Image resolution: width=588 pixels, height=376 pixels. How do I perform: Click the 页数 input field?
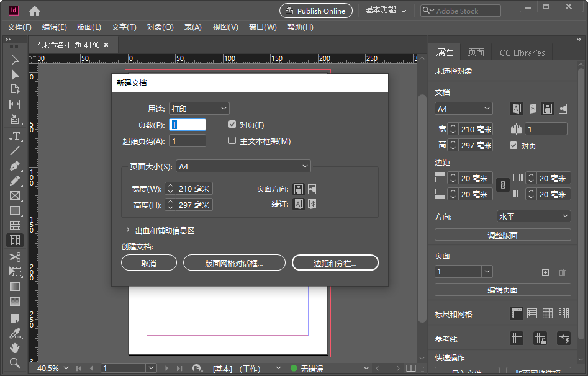[x=188, y=124]
